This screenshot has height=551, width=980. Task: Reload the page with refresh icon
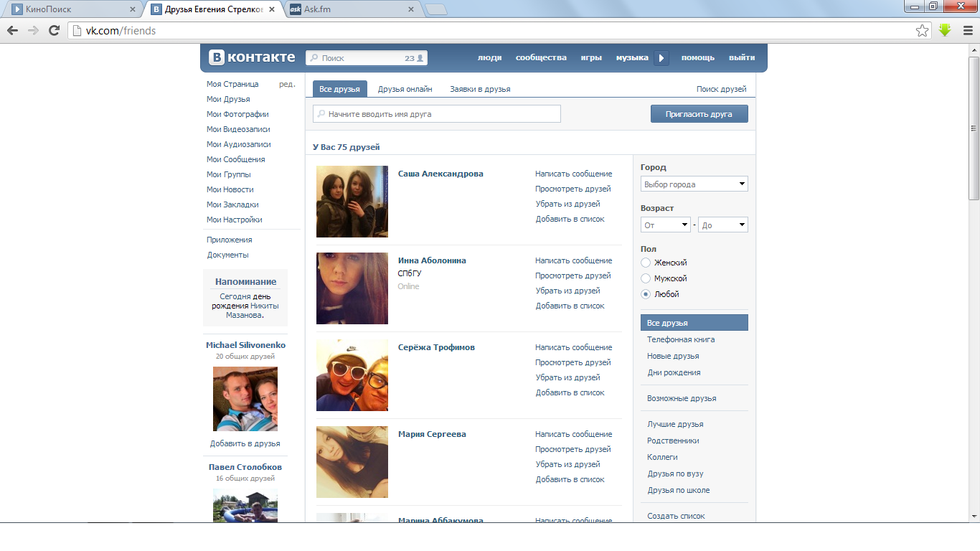[54, 30]
